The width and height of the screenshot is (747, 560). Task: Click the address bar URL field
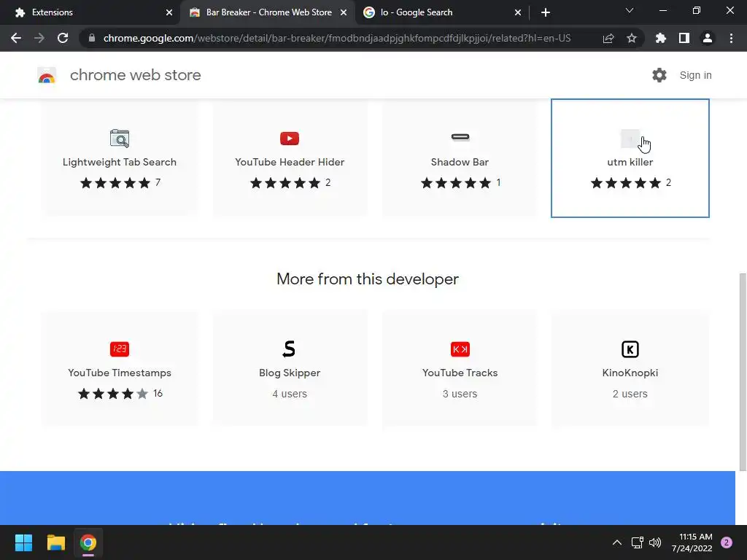337,38
